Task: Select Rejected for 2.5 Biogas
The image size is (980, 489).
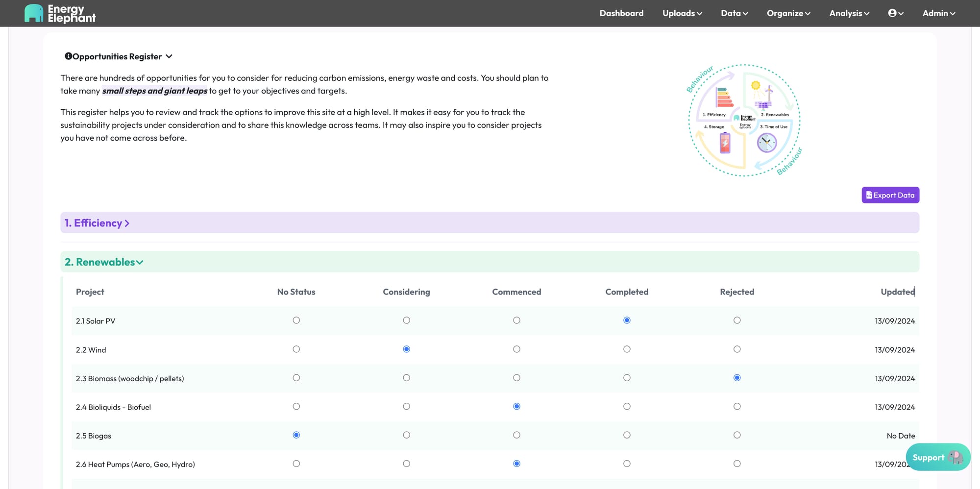Action: tap(737, 435)
